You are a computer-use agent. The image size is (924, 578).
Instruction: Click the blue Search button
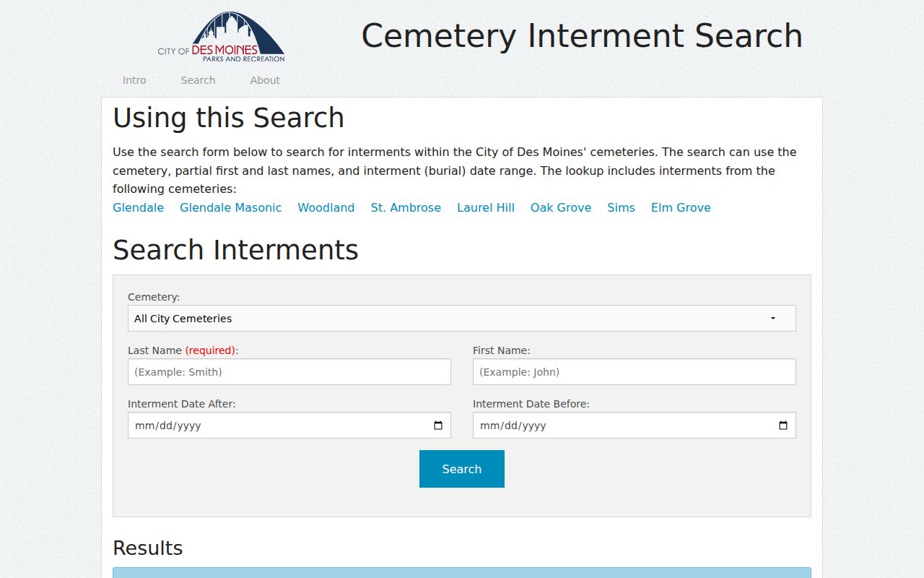pyautogui.click(x=462, y=469)
